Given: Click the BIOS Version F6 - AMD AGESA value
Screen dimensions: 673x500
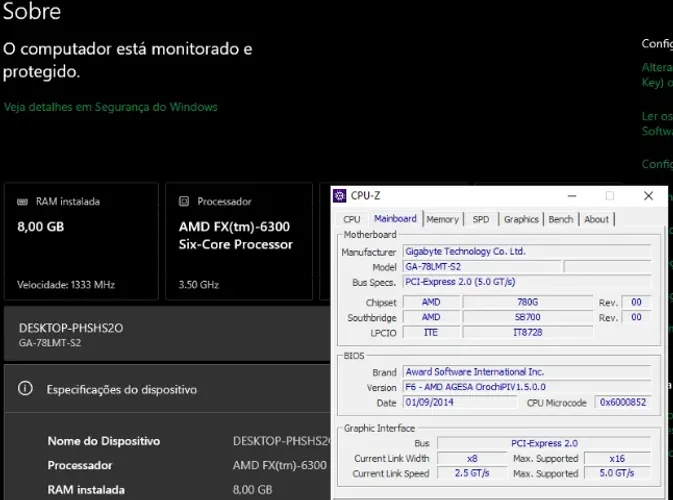Looking at the screenshot, I should tap(527, 387).
